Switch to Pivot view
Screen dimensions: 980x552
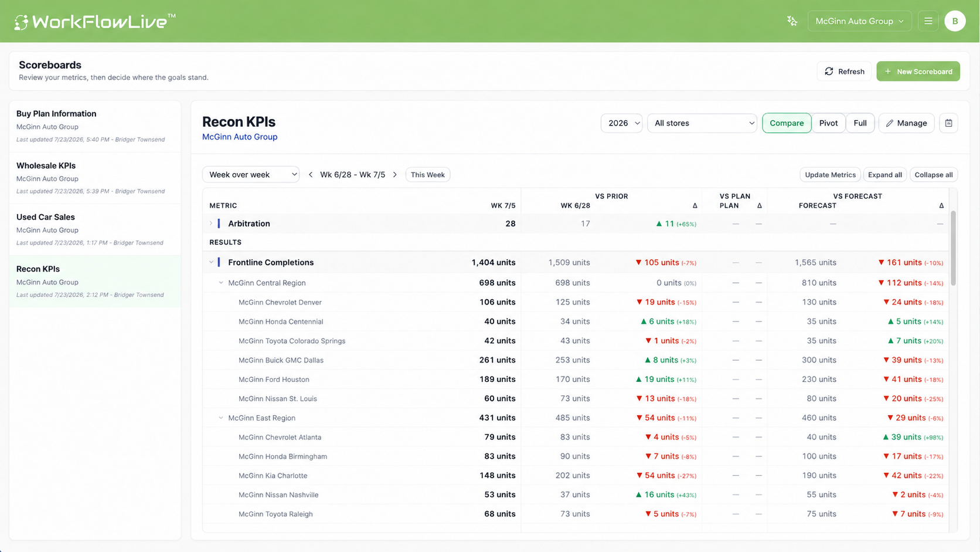[828, 123]
